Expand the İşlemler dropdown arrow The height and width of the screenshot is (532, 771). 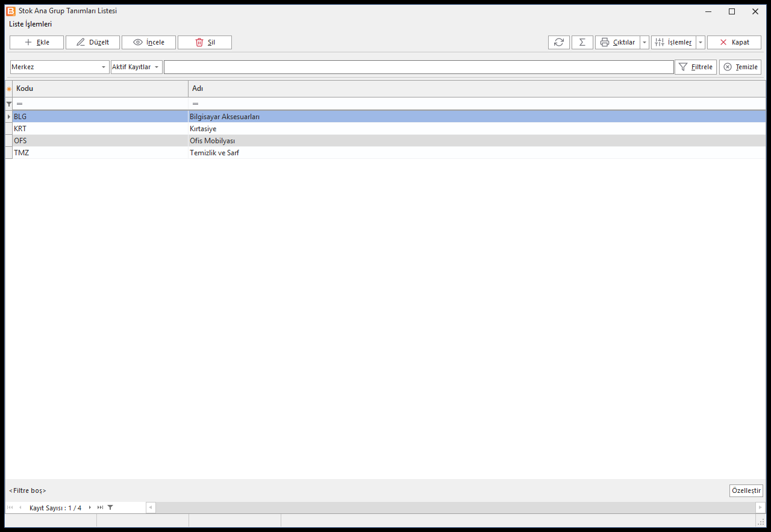point(701,42)
